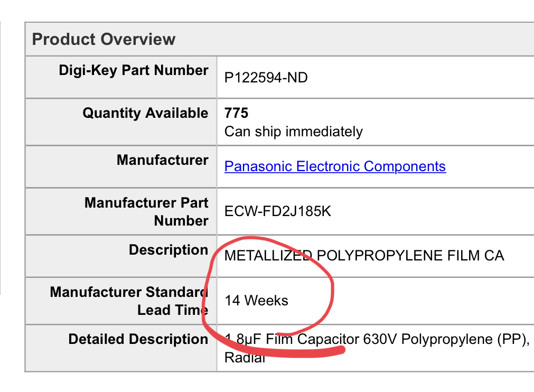Click the Product Overview header
Image resolution: width=534 pixels, height=392 pixels.
104,39
